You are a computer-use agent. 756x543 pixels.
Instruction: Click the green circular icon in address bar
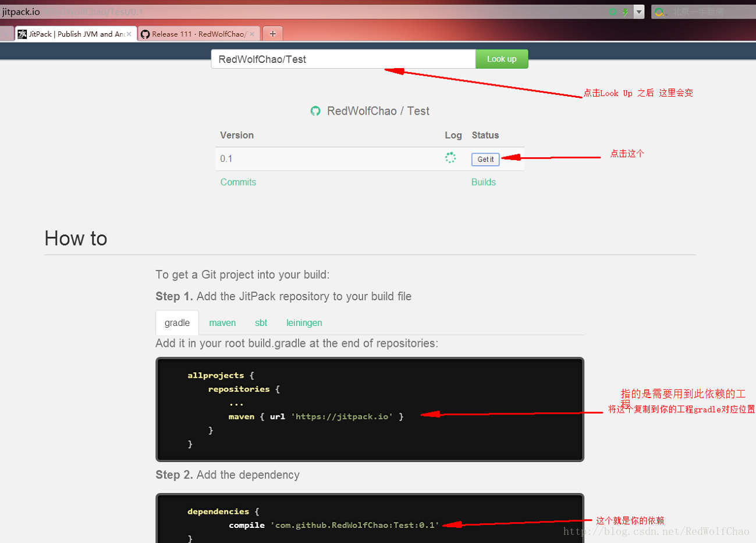pos(613,12)
